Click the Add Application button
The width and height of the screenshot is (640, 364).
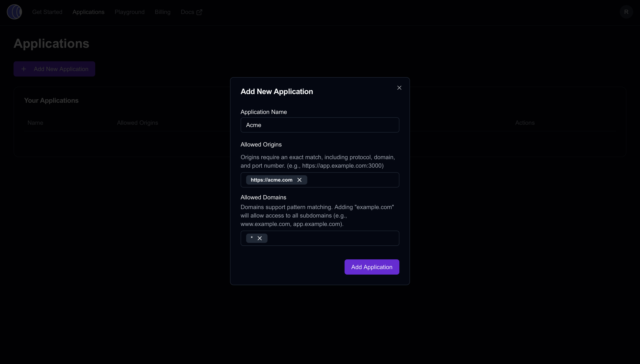(372, 267)
